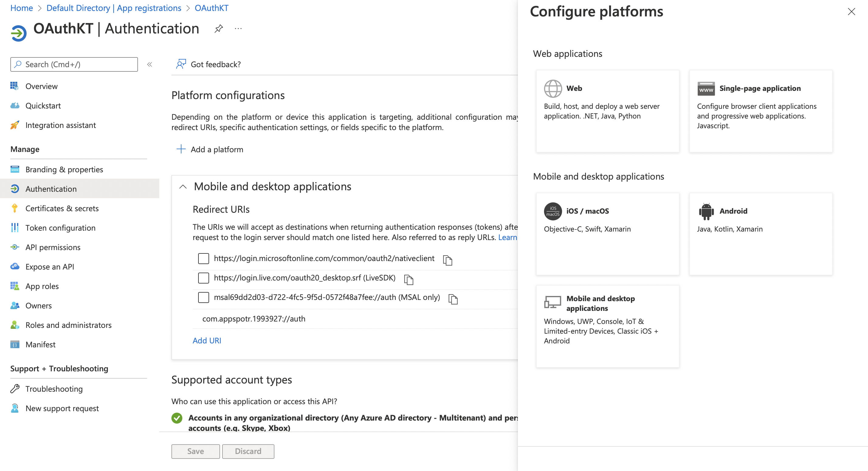Click the Roles and administrators icon
The width and height of the screenshot is (868, 471).
point(15,325)
